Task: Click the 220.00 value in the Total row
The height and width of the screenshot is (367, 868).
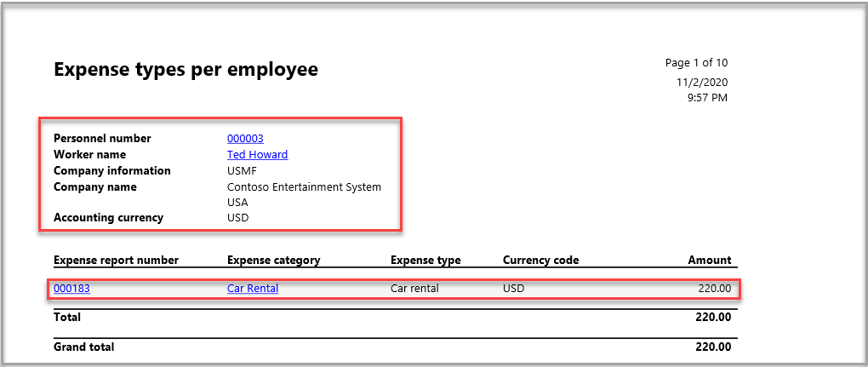Action: click(714, 317)
